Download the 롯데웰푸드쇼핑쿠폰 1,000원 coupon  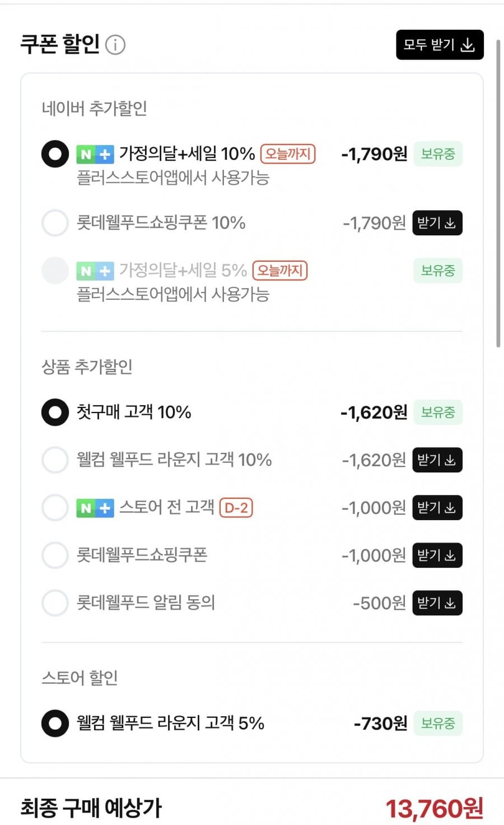437,555
